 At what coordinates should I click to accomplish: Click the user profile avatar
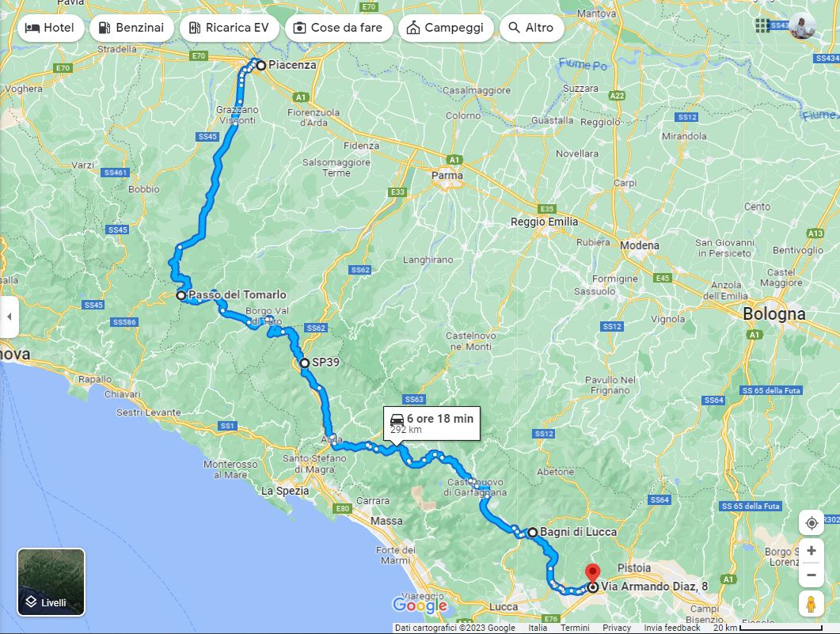click(x=802, y=25)
